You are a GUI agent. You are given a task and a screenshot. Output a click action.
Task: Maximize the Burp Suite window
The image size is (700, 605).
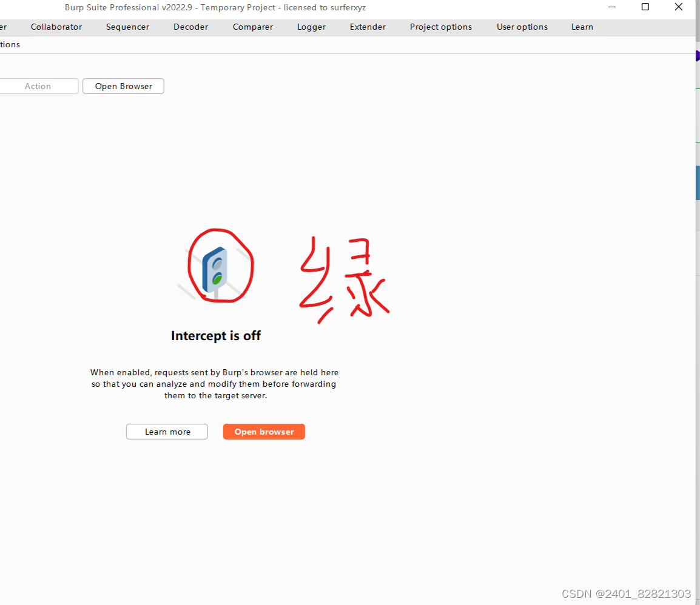pyautogui.click(x=645, y=7)
